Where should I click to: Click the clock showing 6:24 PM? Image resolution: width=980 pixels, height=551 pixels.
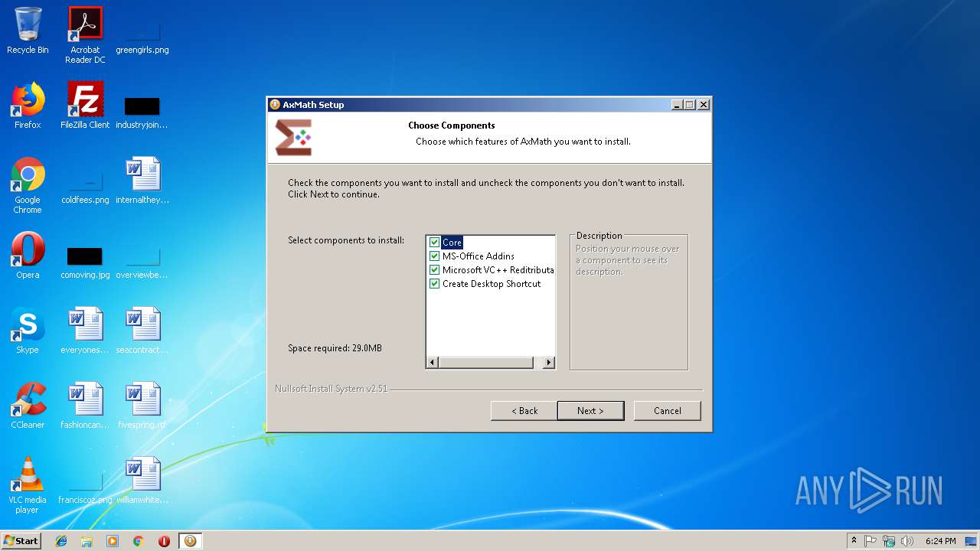[940, 541]
